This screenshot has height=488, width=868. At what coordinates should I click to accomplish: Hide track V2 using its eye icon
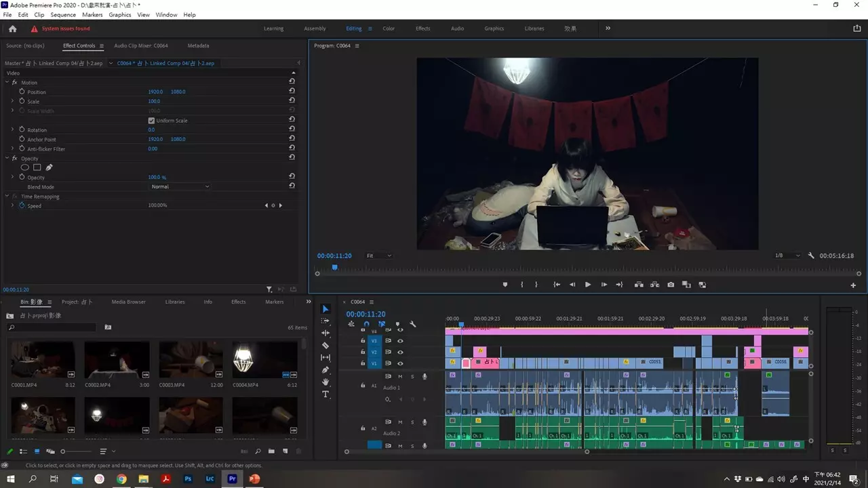tap(400, 352)
